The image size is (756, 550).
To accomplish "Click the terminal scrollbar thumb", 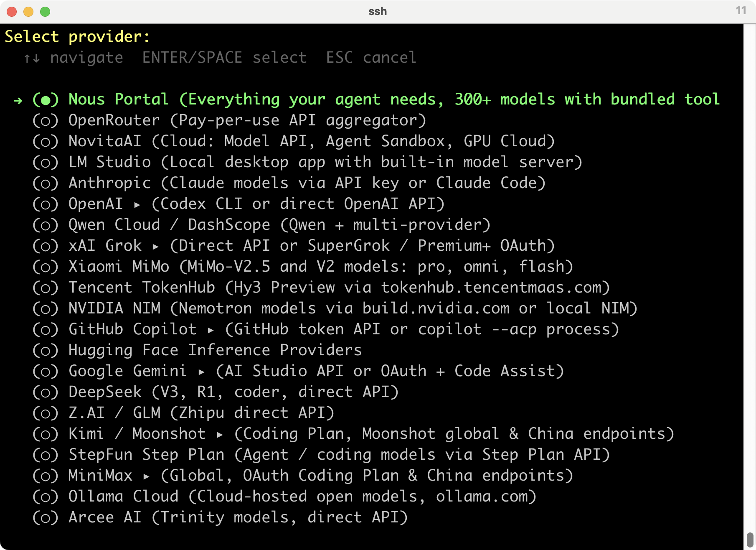I will (x=750, y=540).
